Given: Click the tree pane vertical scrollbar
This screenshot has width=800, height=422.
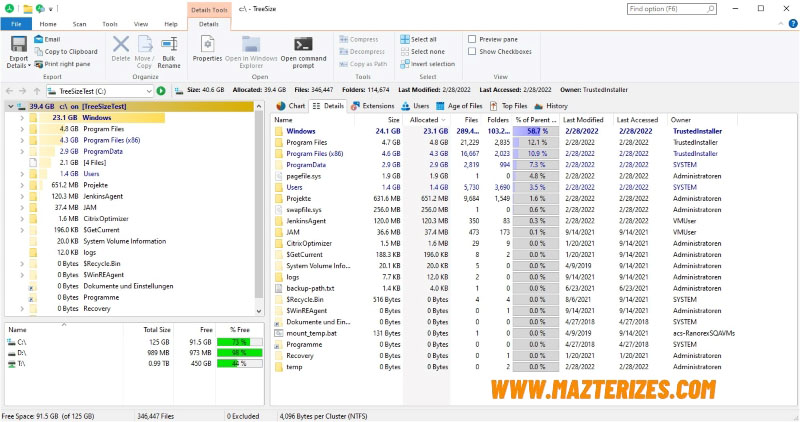Looking at the screenshot, I should (259, 204).
